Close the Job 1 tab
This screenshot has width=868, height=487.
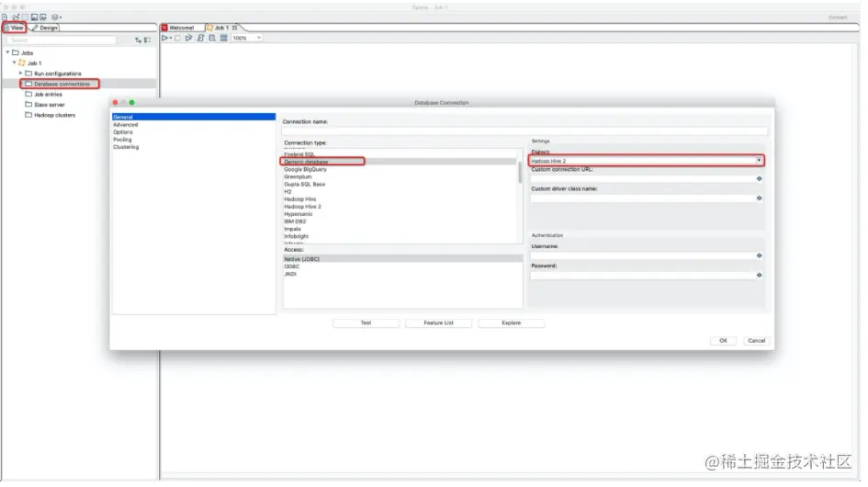pos(235,28)
